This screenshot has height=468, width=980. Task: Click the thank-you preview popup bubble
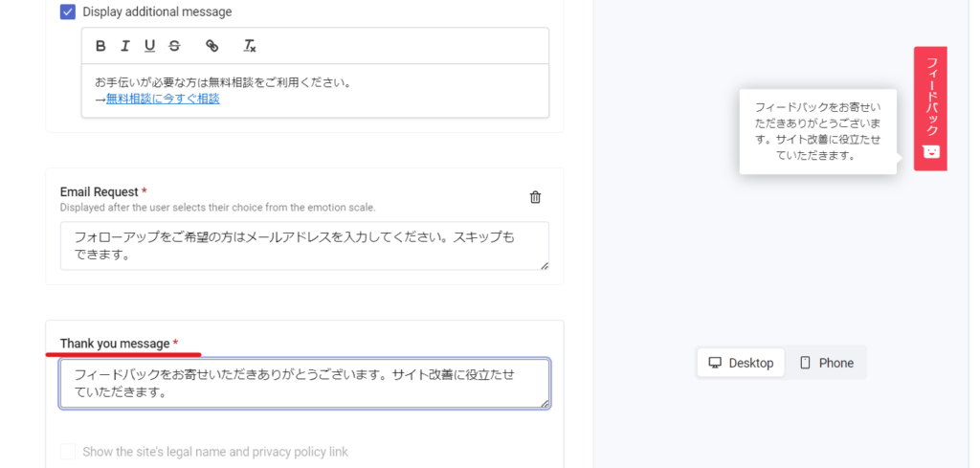pyautogui.click(x=817, y=131)
